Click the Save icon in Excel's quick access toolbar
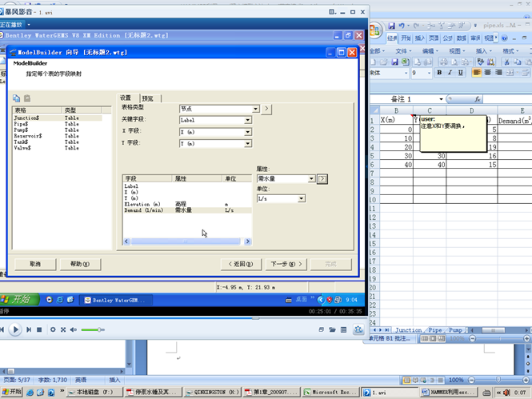Image resolution: width=532 pixels, height=399 pixels. click(391, 26)
